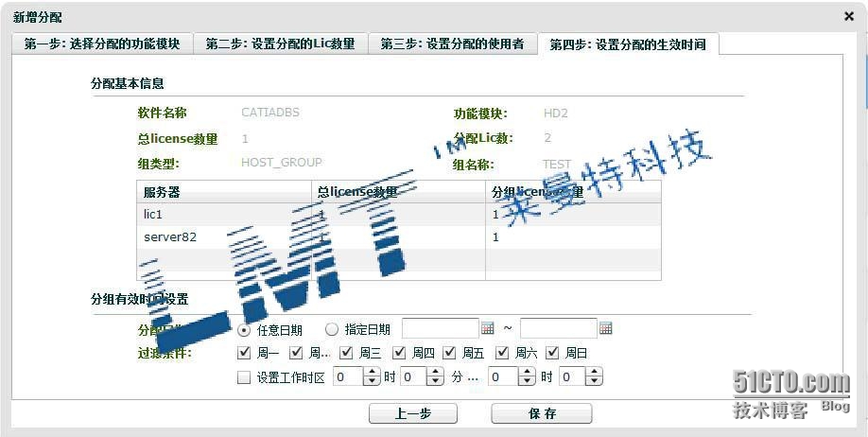Enable the 设置工作时区 checkbox

(244, 377)
